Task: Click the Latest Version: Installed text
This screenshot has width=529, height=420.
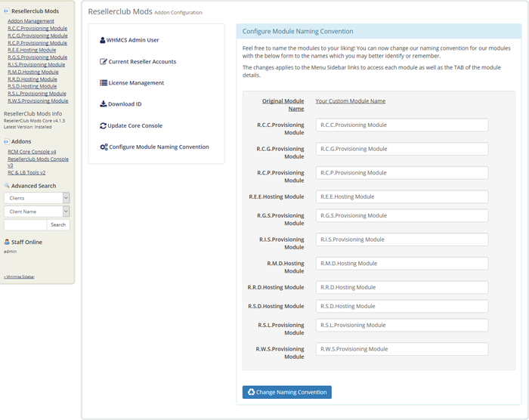Action: [28, 127]
